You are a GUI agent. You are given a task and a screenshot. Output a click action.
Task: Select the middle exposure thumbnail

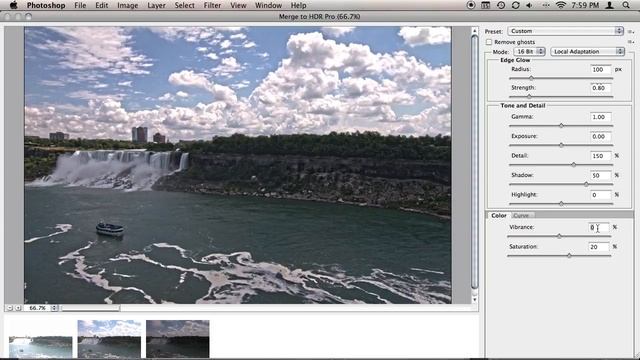109,339
